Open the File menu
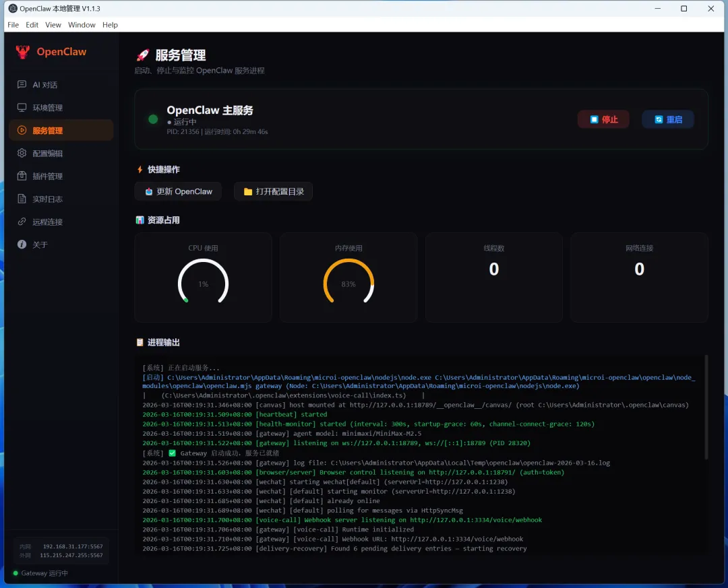 click(13, 25)
